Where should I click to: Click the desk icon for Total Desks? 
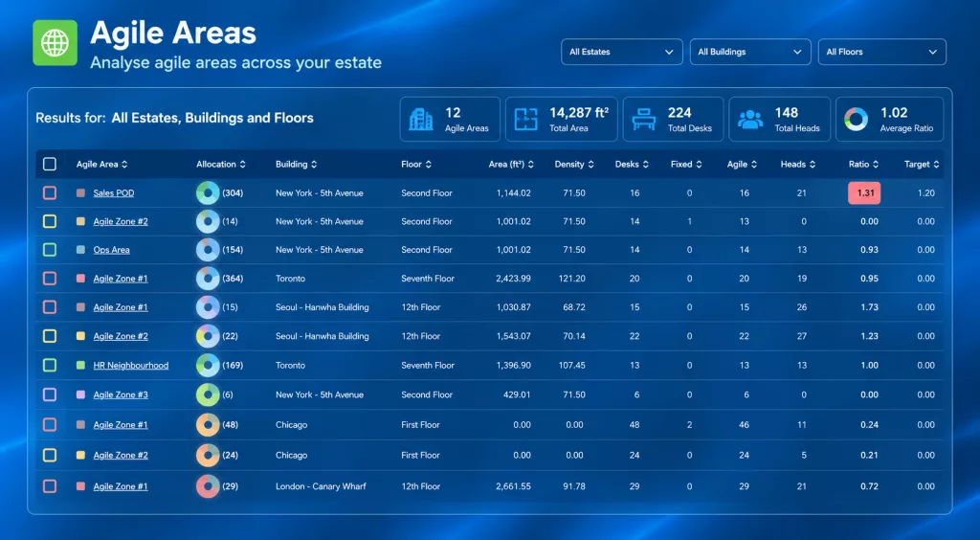[643, 119]
